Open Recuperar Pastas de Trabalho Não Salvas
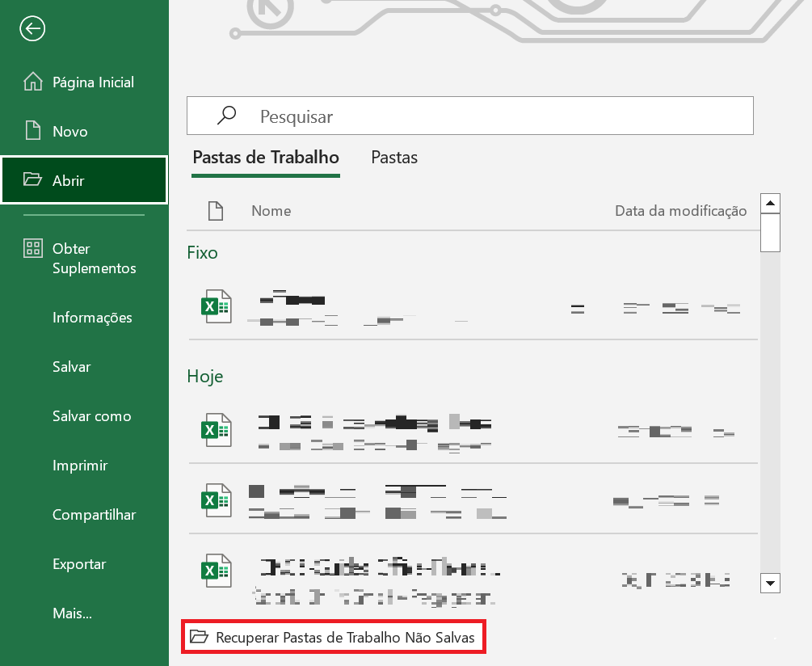The width and height of the screenshot is (812, 666). (x=334, y=638)
